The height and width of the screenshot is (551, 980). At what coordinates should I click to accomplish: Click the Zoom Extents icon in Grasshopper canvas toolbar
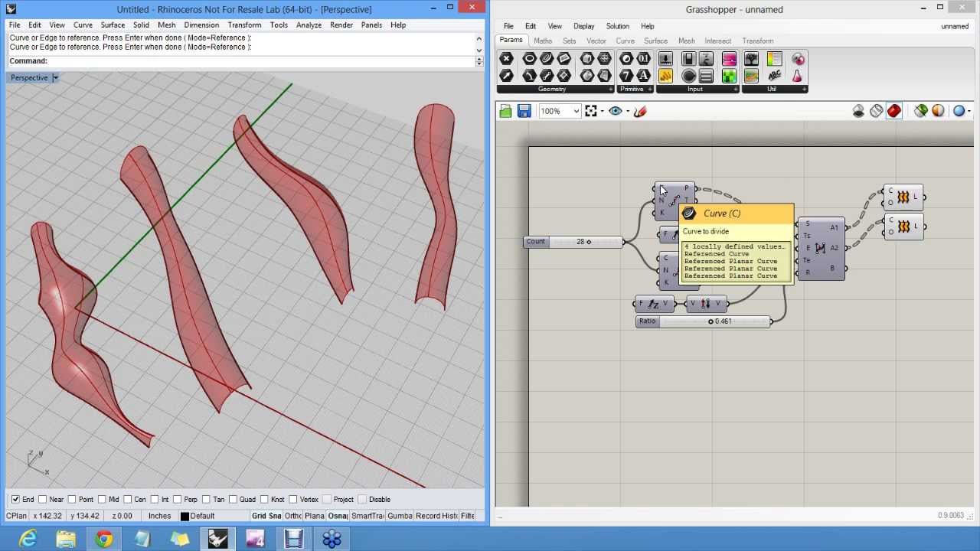click(591, 112)
